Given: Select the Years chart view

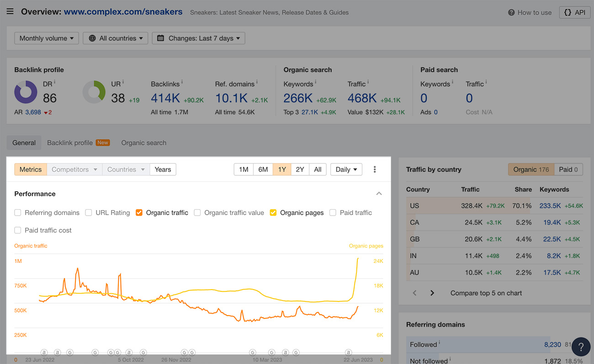Looking at the screenshot, I should point(163,169).
